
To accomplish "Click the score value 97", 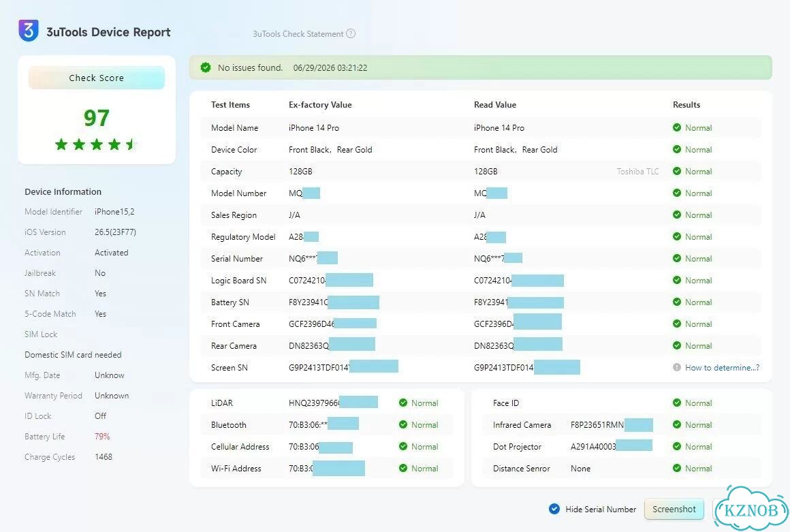I will click(x=96, y=118).
